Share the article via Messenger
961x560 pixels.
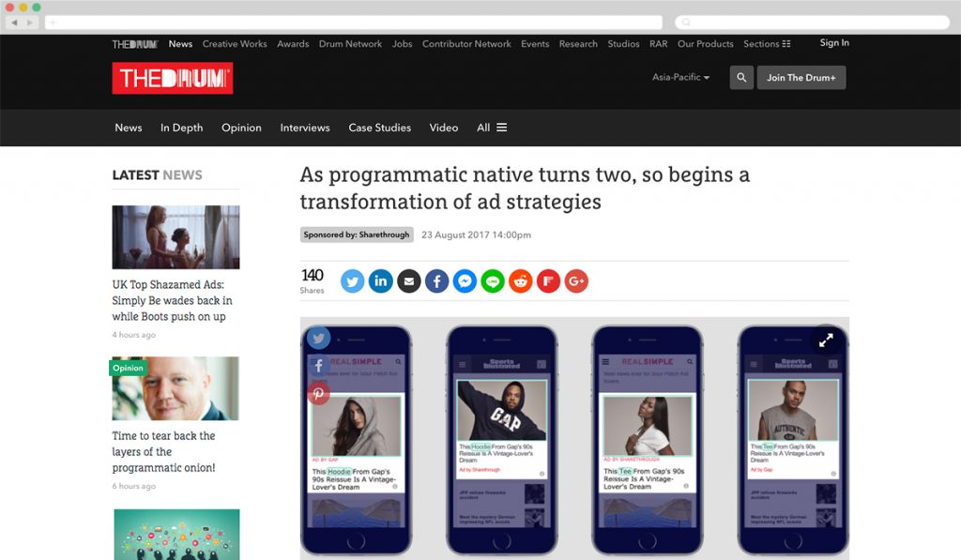tap(465, 280)
